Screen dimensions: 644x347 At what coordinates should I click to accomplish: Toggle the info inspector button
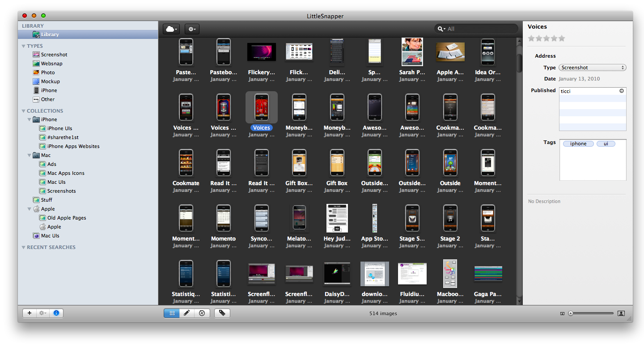[56, 313]
